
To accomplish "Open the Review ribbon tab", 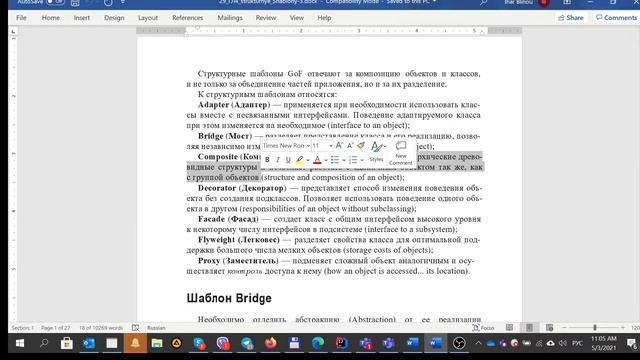I will click(266, 18).
